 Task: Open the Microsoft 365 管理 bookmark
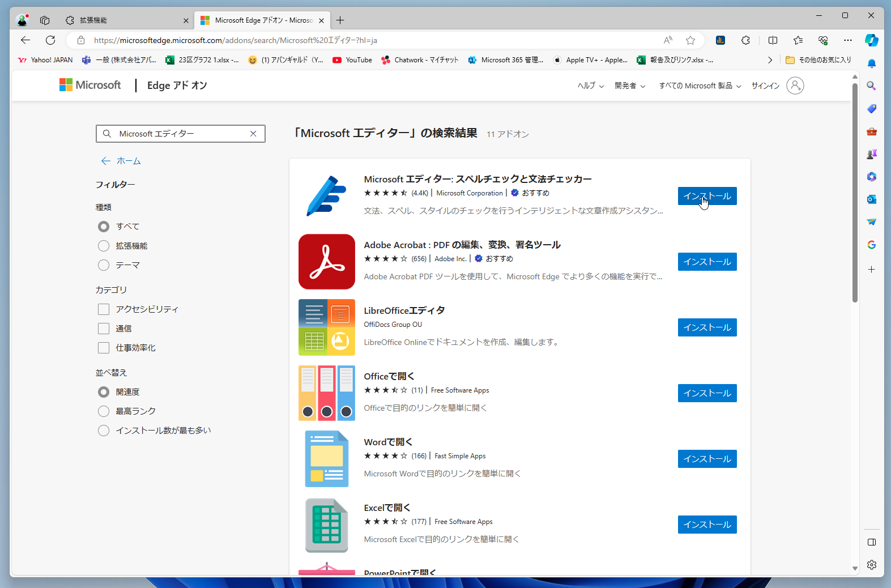(505, 60)
